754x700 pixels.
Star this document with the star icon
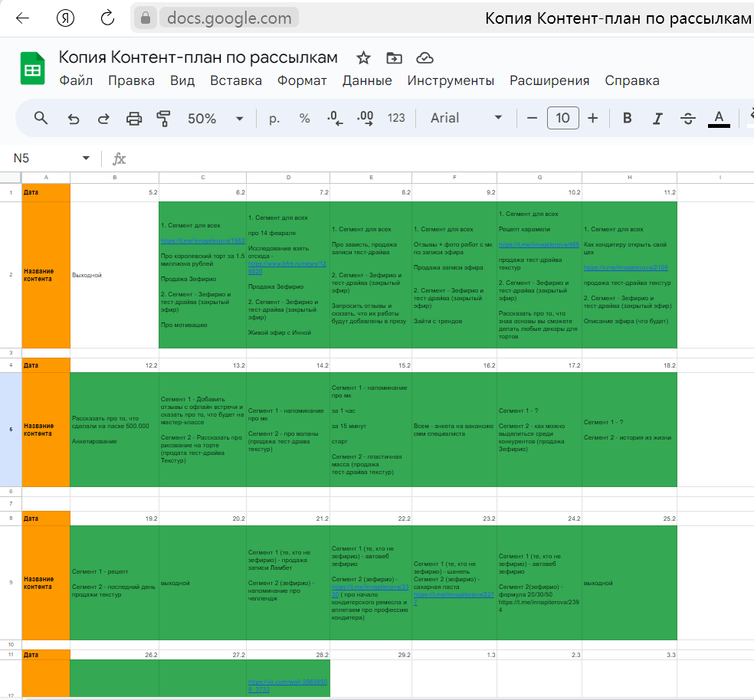point(363,58)
